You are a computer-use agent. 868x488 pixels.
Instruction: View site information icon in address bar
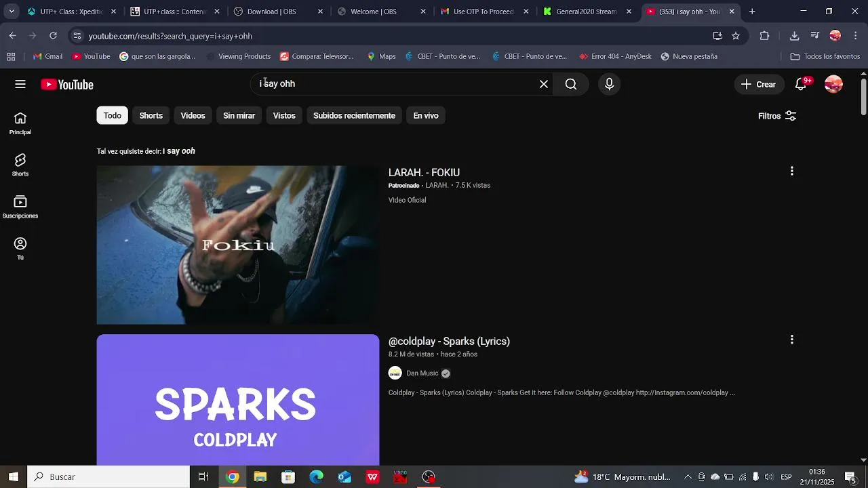coord(77,36)
